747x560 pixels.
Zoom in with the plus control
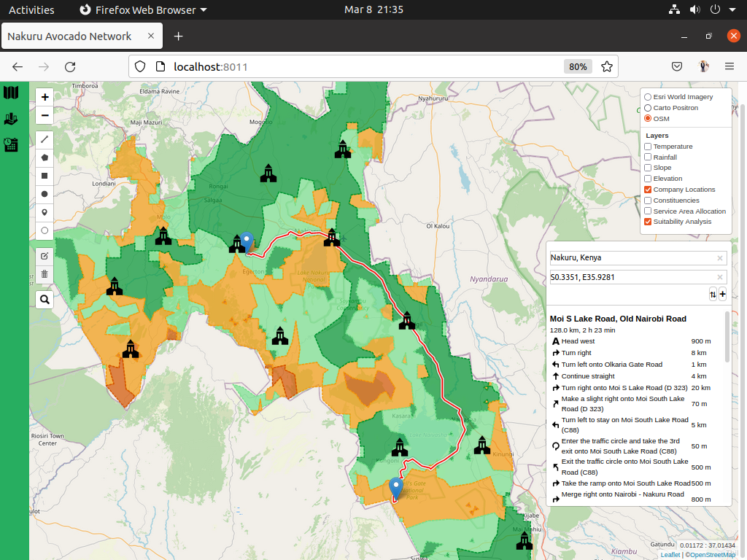point(44,96)
